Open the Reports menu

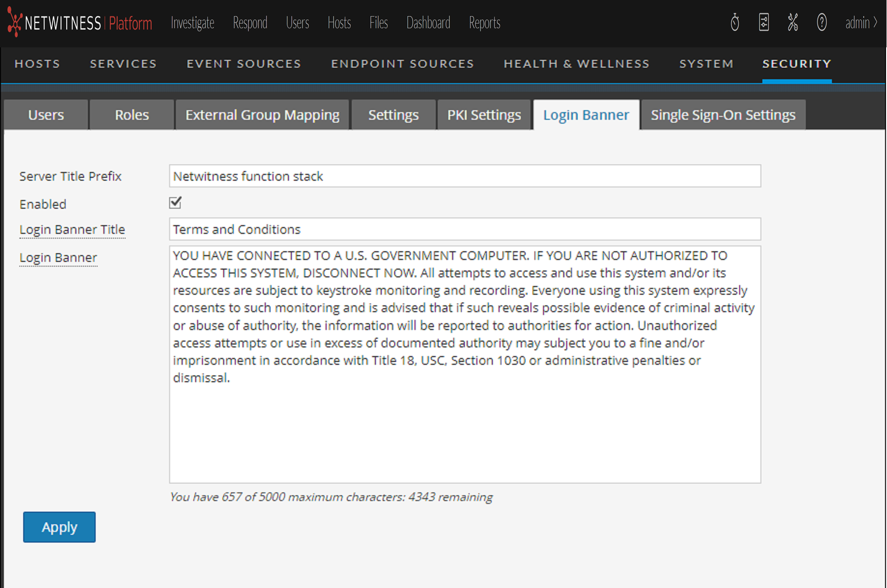point(484,23)
